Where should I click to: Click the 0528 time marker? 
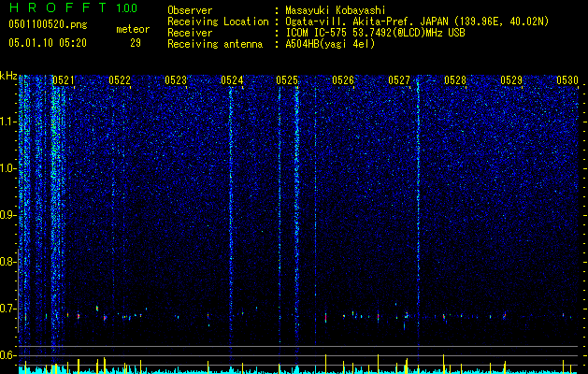[455, 80]
